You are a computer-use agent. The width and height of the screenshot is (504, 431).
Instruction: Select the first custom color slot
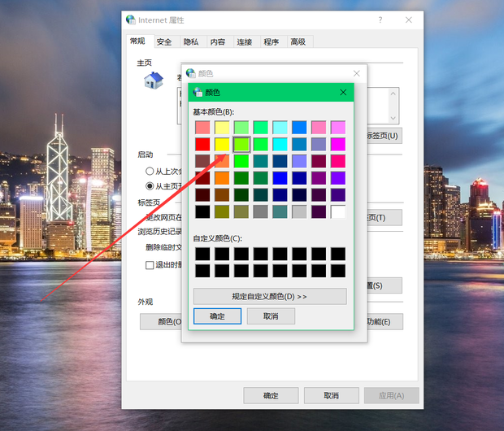coord(202,254)
